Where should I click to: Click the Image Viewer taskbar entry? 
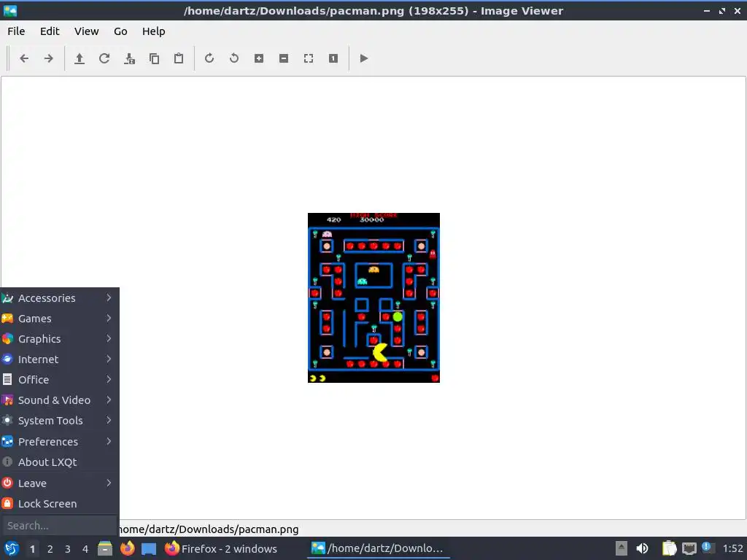[x=379, y=548]
